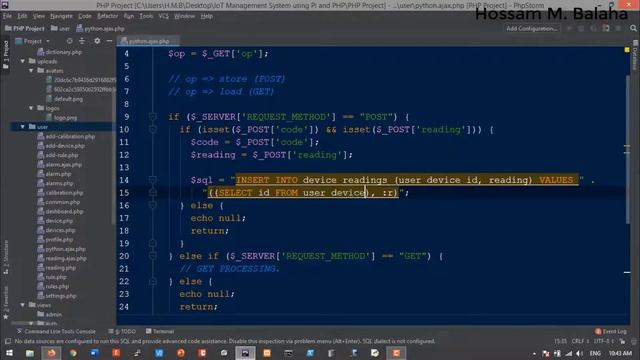Open Firefox from the taskbar

(x=51, y=353)
